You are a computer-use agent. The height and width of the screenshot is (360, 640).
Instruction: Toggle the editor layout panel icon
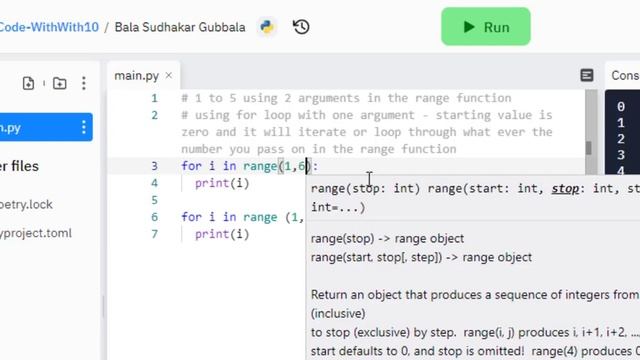click(x=587, y=75)
